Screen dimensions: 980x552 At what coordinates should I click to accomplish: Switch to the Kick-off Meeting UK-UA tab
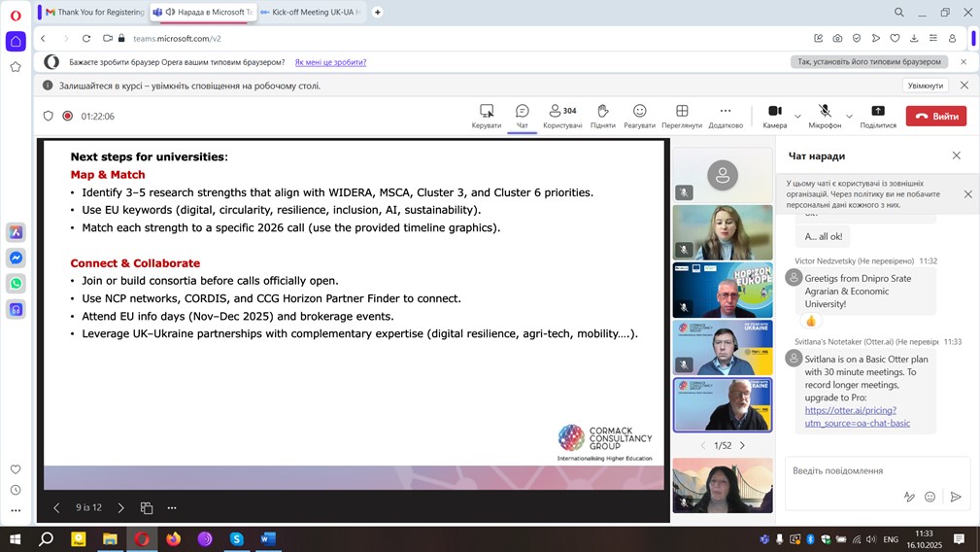(309, 13)
